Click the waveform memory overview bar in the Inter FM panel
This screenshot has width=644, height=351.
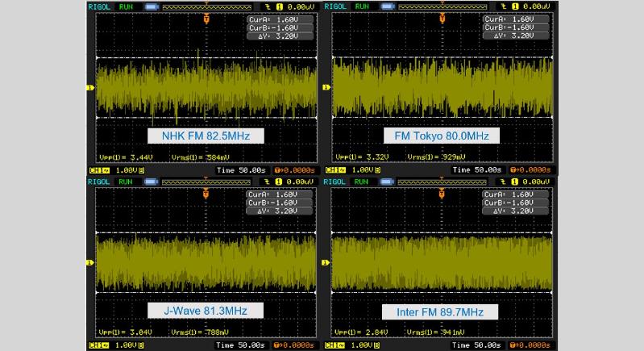442,182
